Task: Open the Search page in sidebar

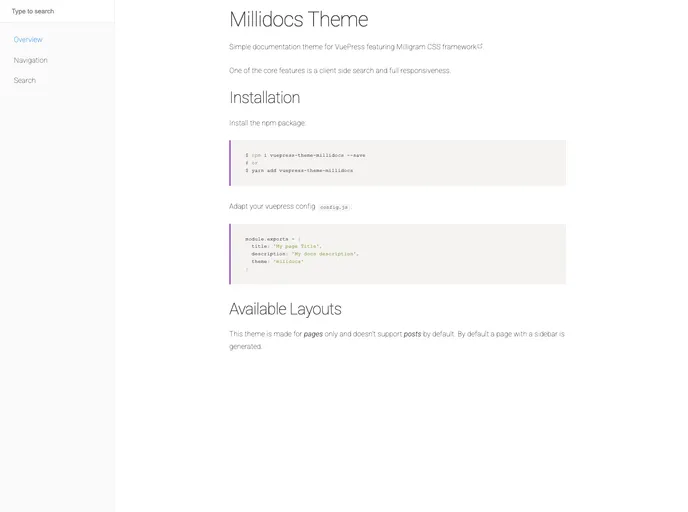Action: coord(24,80)
